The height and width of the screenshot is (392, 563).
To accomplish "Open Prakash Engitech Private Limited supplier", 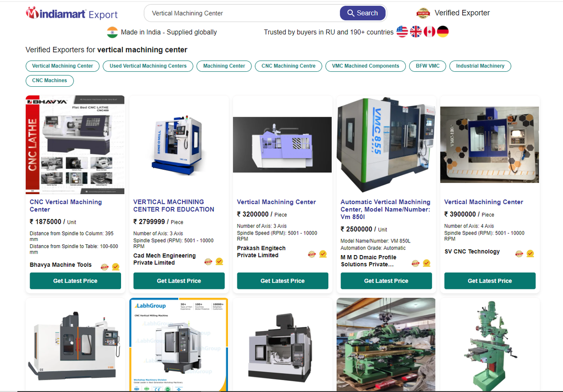I will point(261,252).
